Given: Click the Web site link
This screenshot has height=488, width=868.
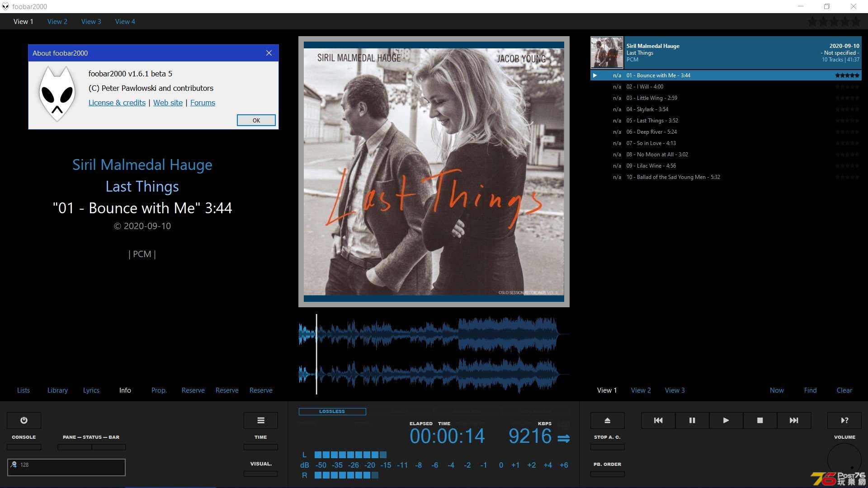Looking at the screenshot, I should [168, 103].
